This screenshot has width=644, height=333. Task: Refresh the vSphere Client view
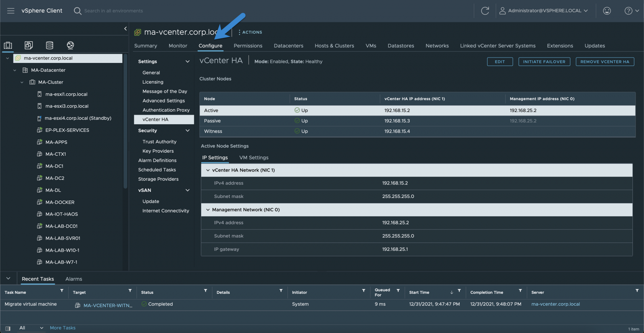[485, 11]
